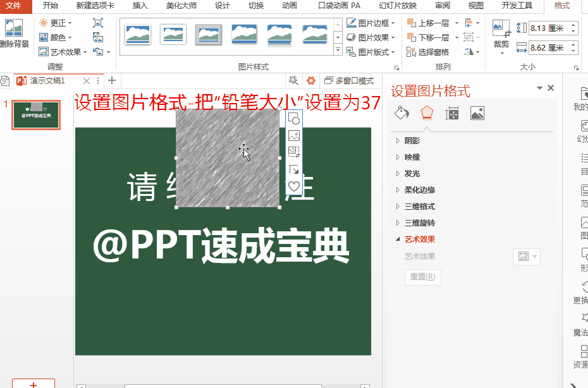
Task: Select the first picture style thumbnail
Action: [138, 35]
